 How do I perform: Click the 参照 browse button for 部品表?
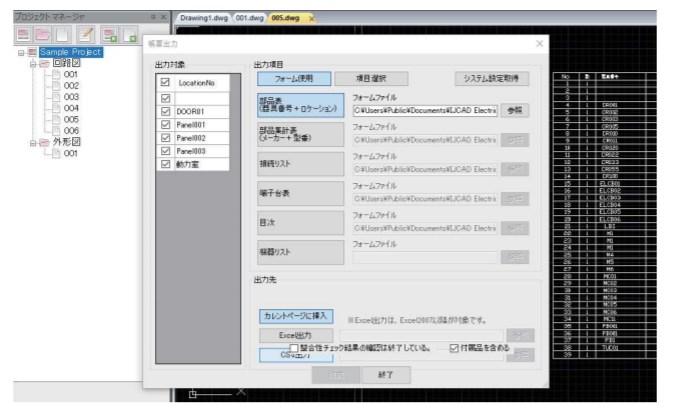point(515,111)
